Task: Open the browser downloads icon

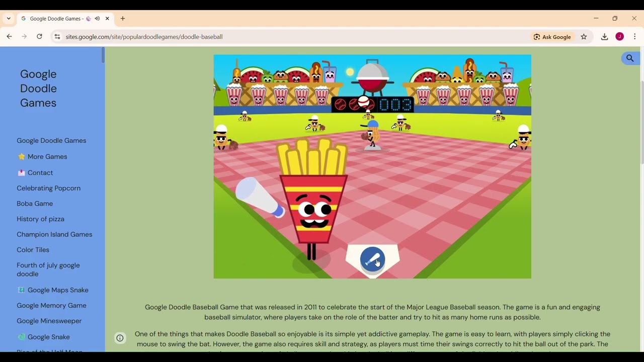Action: pyautogui.click(x=604, y=37)
